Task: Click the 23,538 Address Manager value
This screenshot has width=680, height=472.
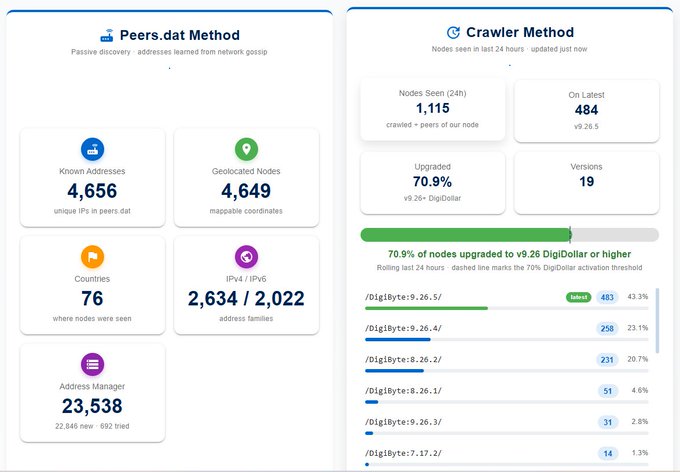Action: 92,406
